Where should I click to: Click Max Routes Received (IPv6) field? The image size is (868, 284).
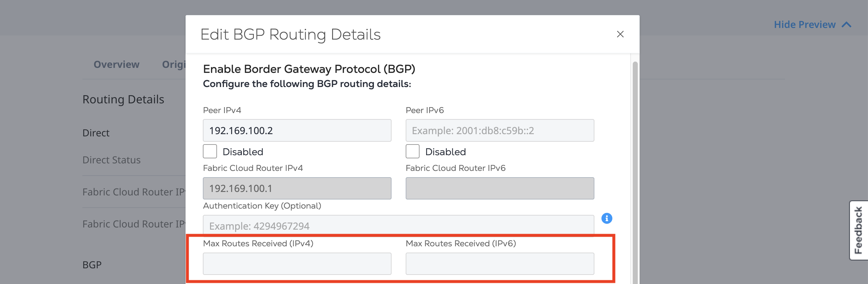point(500,264)
